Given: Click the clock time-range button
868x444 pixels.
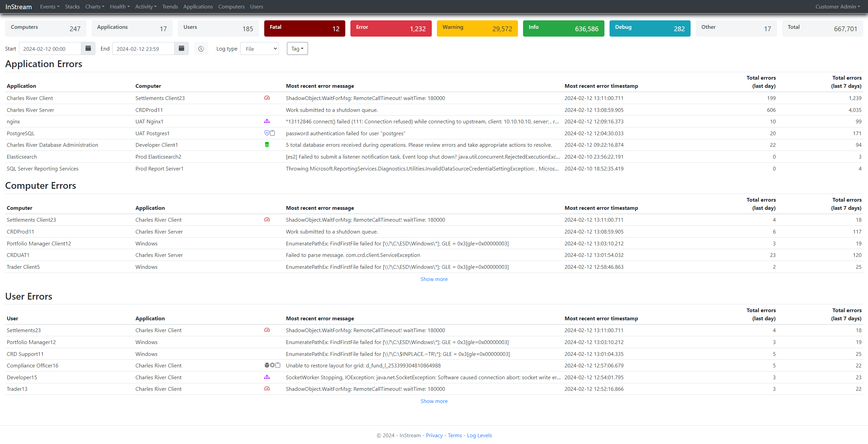Looking at the screenshot, I should (201, 49).
